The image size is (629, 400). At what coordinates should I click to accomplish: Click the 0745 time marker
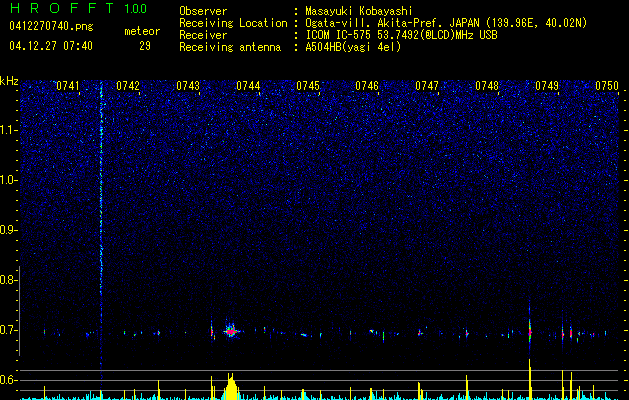(x=308, y=86)
